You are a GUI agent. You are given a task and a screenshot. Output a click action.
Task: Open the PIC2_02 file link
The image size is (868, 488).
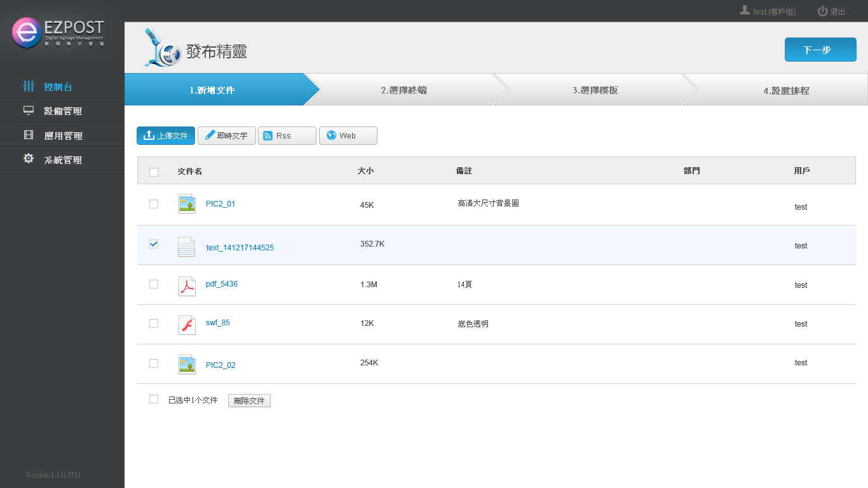coord(220,365)
